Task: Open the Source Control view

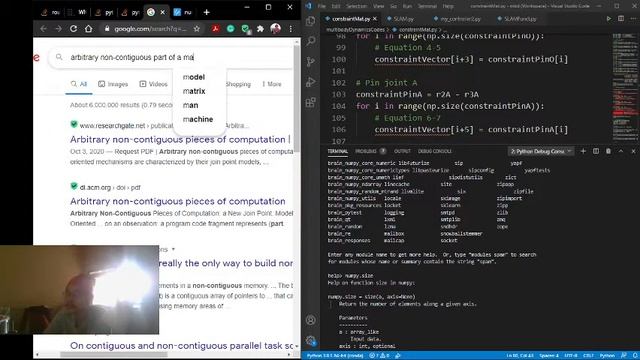Action: point(311,62)
